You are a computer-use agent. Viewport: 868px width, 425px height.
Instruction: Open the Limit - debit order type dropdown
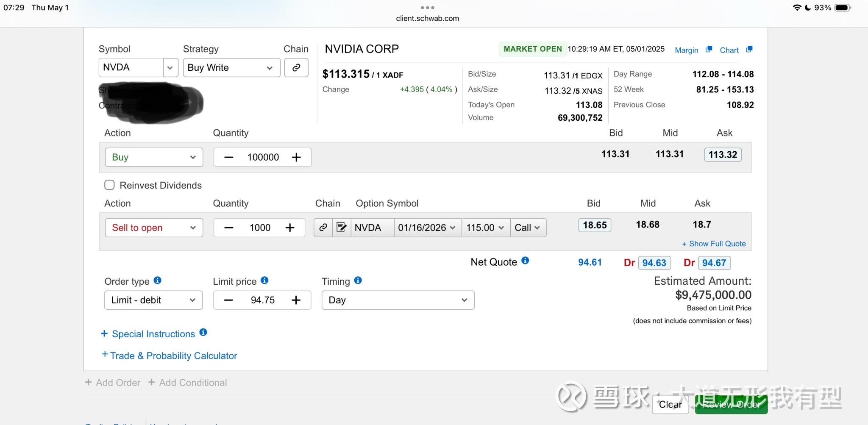153,300
